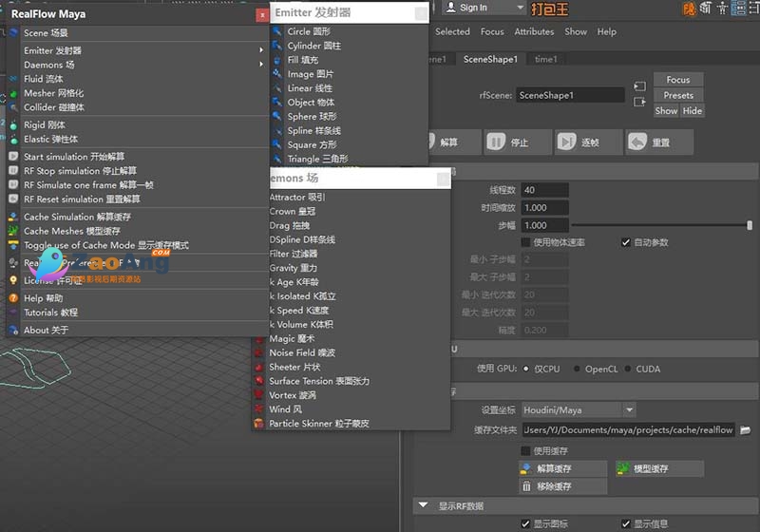The image size is (760, 532).
Task: Click the Square emitter icon
Action: pos(276,144)
